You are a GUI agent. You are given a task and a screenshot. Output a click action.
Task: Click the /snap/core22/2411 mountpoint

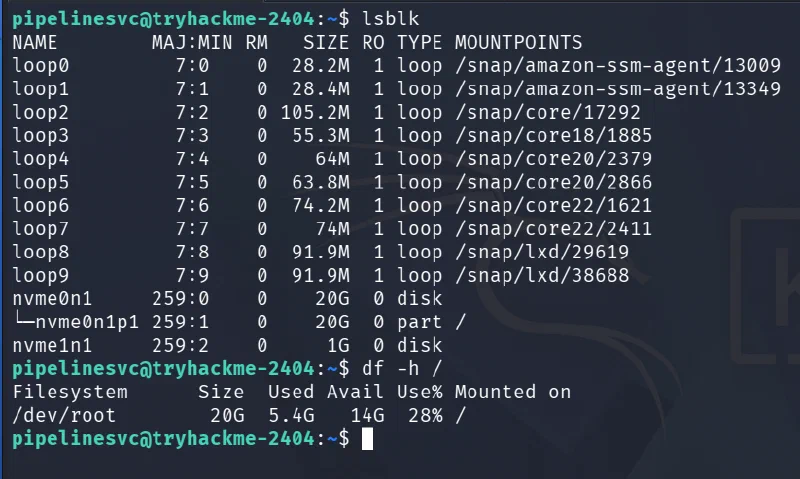click(x=553, y=229)
